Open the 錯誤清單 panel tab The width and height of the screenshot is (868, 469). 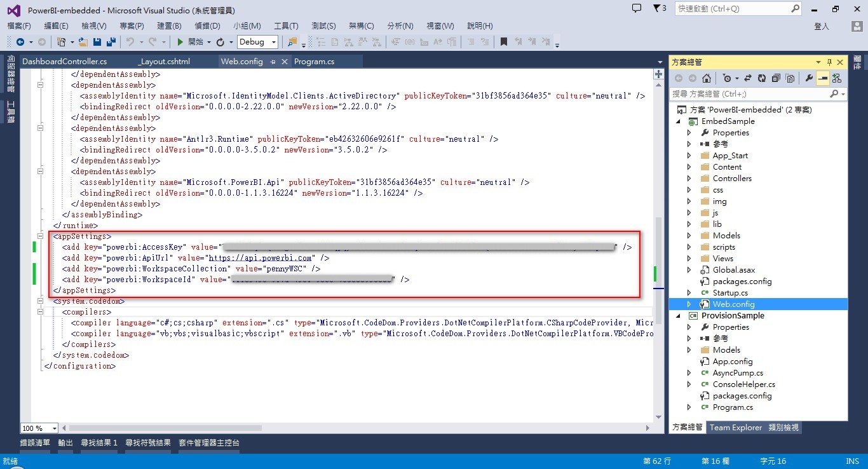(x=36, y=443)
